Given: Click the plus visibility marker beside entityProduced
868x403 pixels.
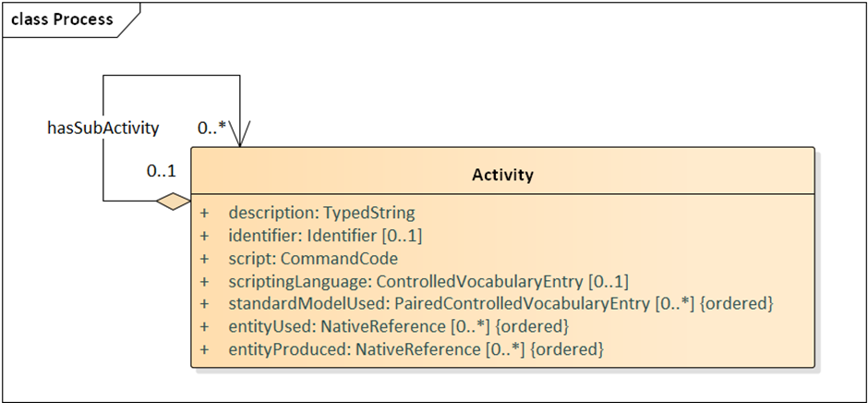Looking at the screenshot, I should [x=205, y=349].
